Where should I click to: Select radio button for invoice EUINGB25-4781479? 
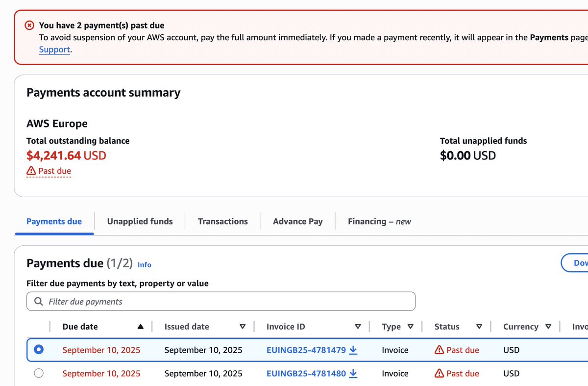pos(39,350)
